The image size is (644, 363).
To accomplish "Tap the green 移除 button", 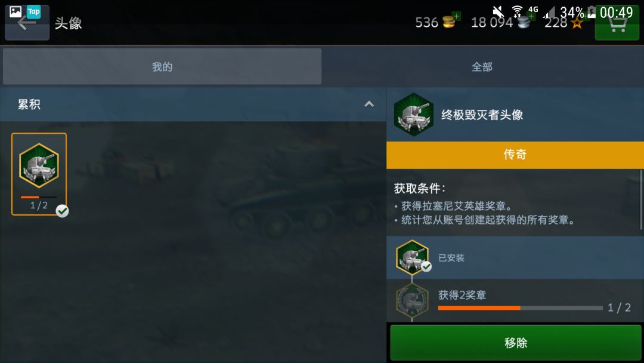I will [515, 343].
